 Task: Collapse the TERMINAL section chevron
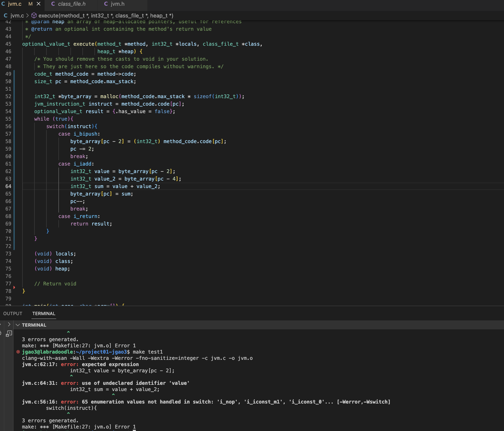pos(18,325)
